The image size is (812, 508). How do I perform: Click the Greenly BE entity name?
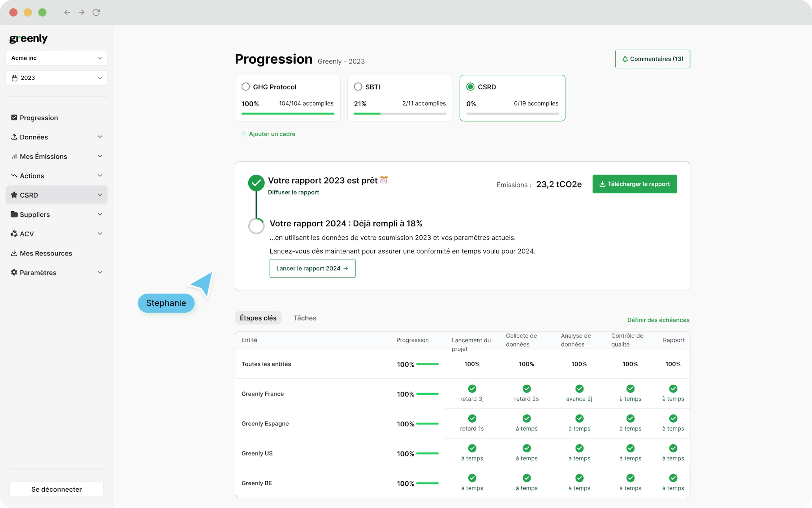[257, 483]
